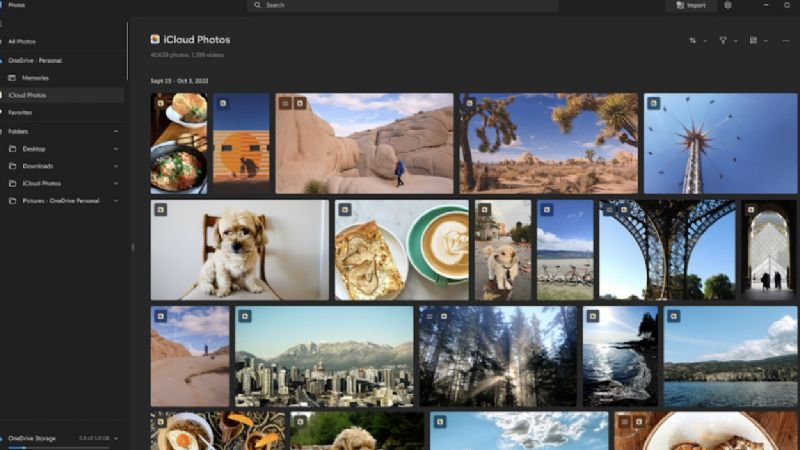Click the iCloud logo beside page title

[155, 40]
